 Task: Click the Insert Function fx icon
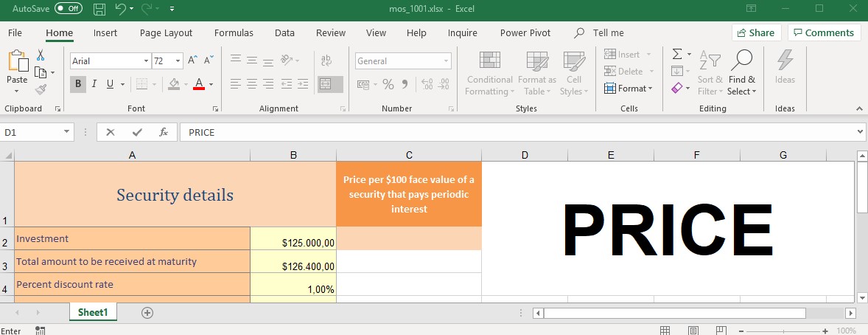164,133
